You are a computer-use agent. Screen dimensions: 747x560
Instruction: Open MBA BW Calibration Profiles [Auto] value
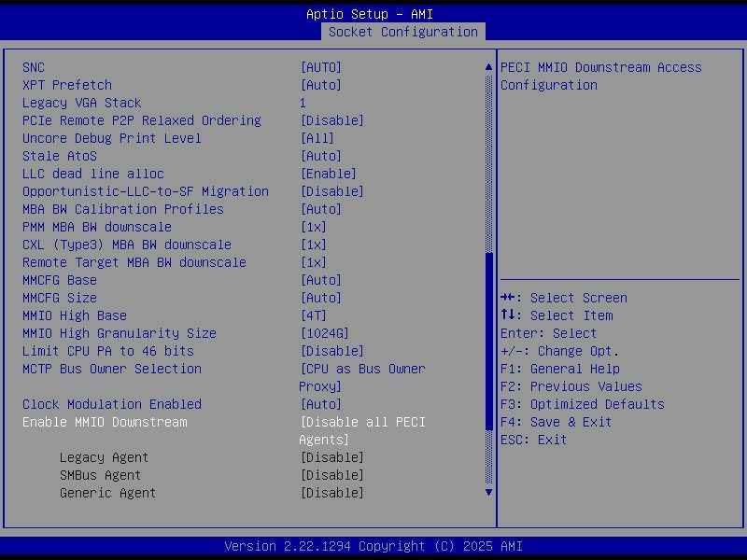tap(321, 209)
